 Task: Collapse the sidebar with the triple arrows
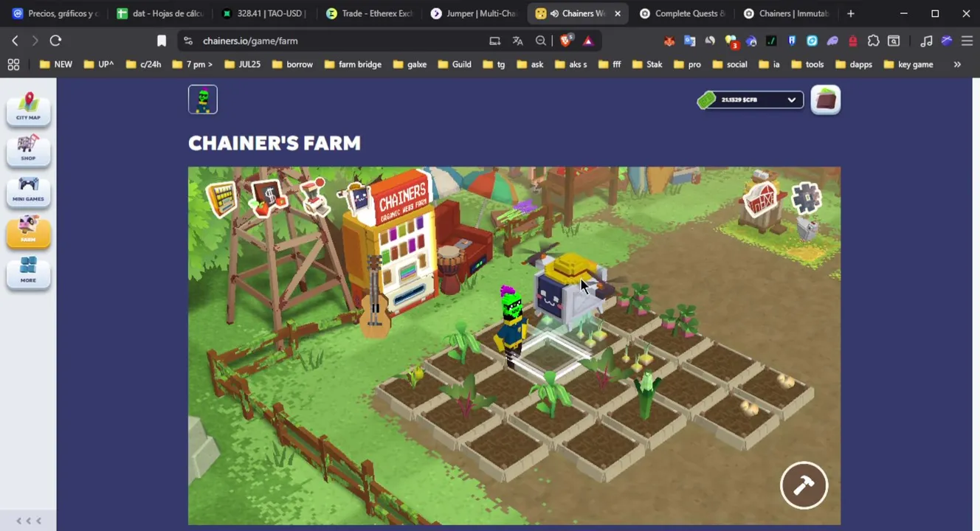(28, 521)
